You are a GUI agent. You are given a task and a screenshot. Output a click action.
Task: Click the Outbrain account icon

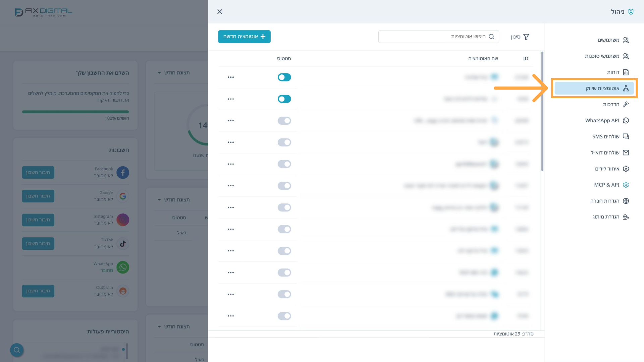tap(123, 291)
